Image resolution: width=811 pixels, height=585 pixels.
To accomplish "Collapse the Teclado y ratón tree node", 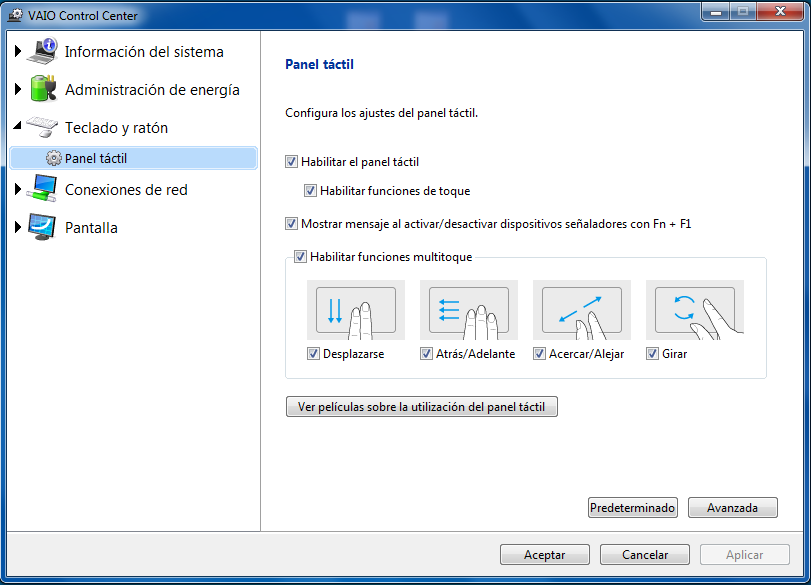I will [18, 128].
